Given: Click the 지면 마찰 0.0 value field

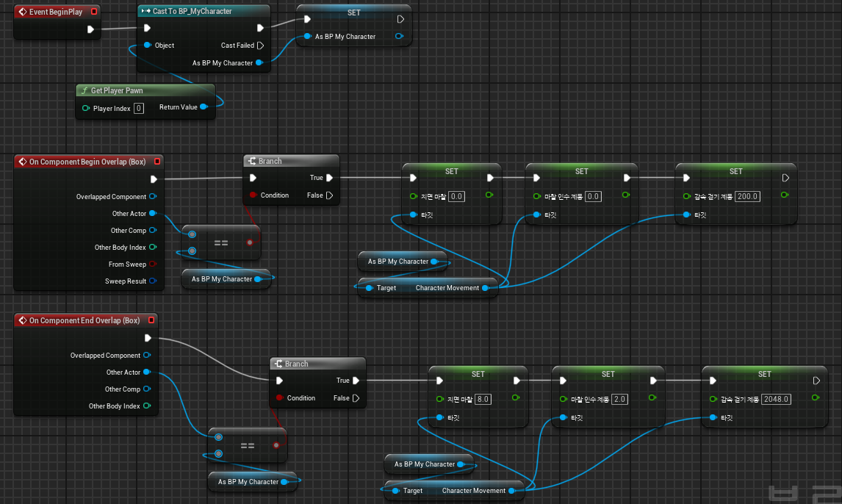Looking at the screenshot, I should (x=456, y=196).
